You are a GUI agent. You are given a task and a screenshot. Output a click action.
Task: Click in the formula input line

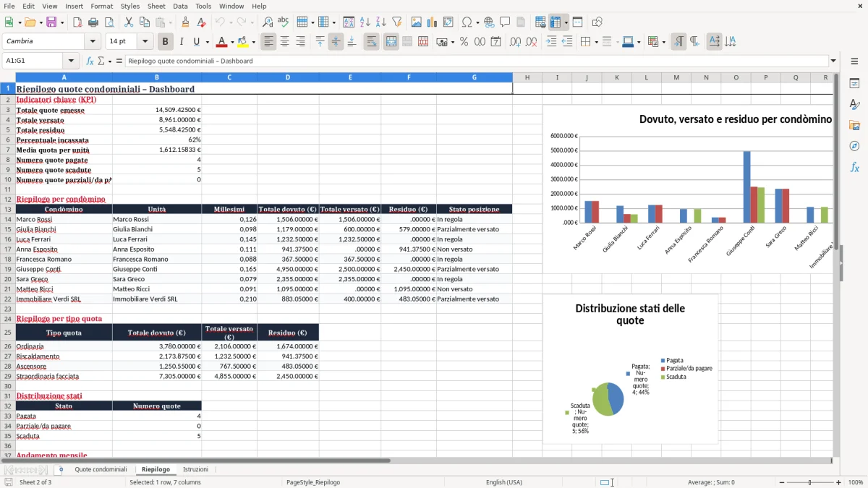click(476, 61)
